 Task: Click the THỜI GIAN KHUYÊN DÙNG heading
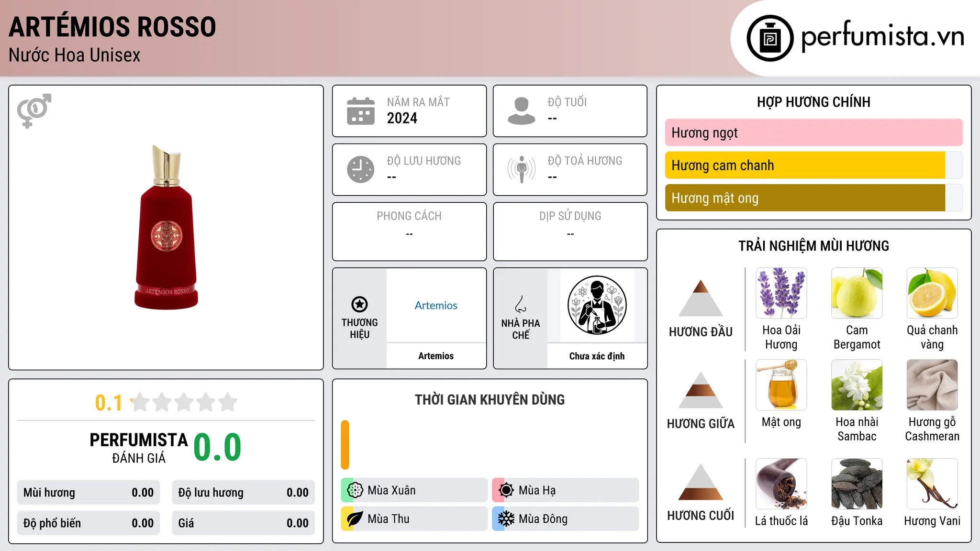coord(490,400)
